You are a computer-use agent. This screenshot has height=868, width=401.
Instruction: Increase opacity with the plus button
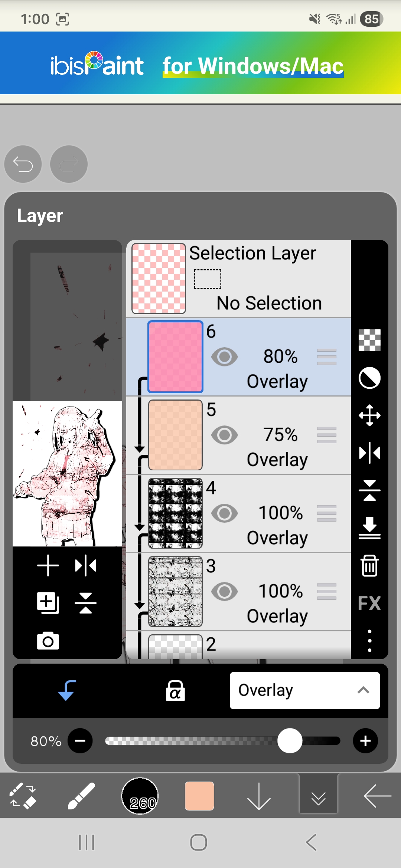tap(365, 741)
